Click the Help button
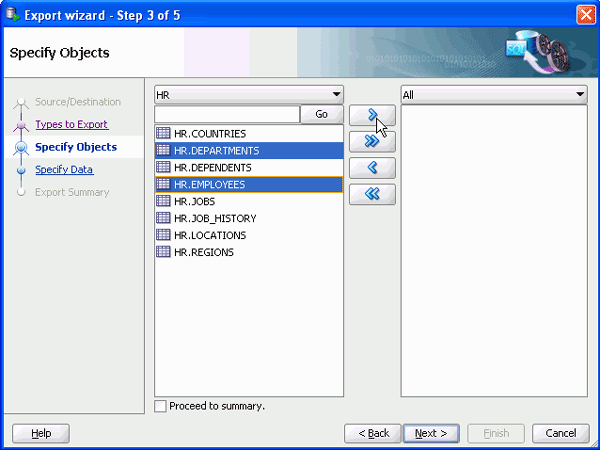 point(41,433)
